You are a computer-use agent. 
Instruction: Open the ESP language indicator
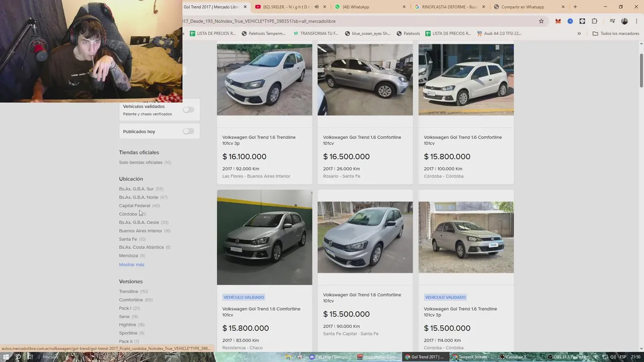622,357
